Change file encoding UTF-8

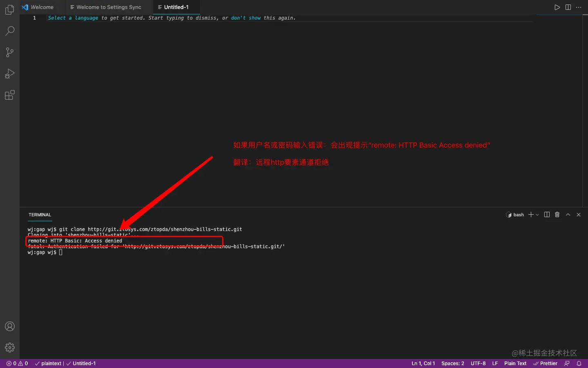pyautogui.click(x=478, y=364)
